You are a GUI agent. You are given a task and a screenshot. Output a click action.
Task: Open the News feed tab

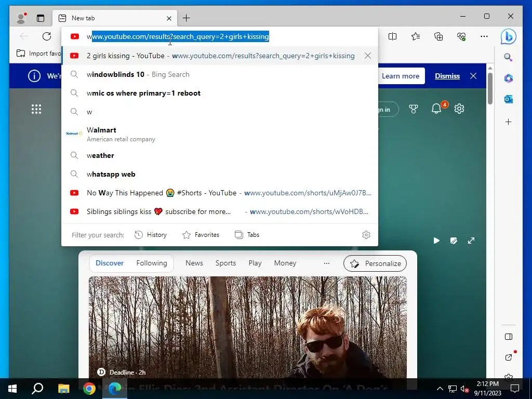[x=194, y=263]
